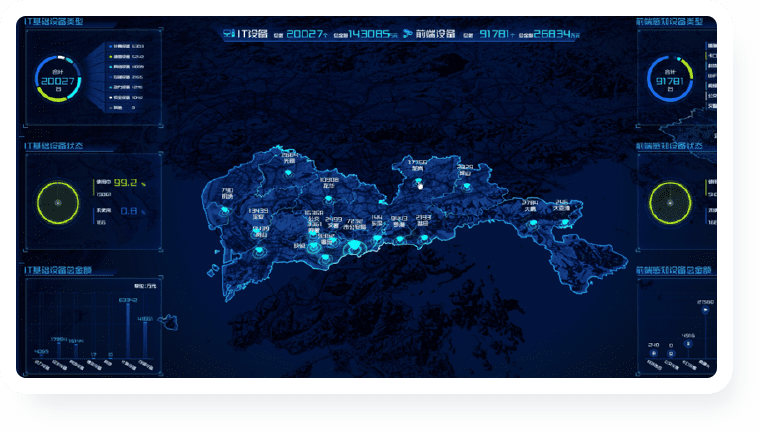This screenshot has height=432, width=760.
Task: Open the IT基础设备类型 panel title
Action: (54, 22)
